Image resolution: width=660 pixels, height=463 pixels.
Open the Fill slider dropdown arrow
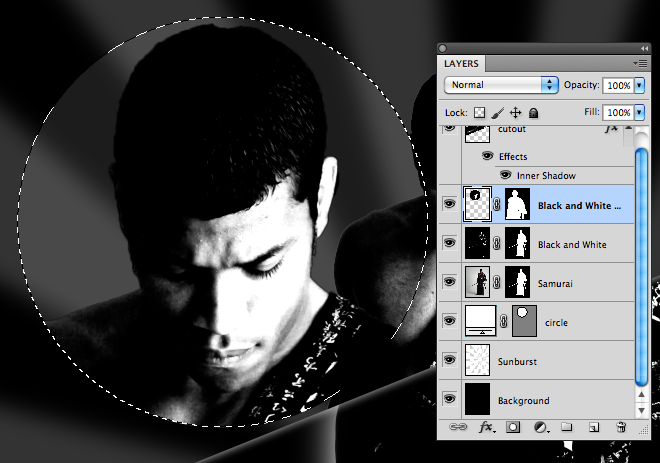tap(639, 112)
